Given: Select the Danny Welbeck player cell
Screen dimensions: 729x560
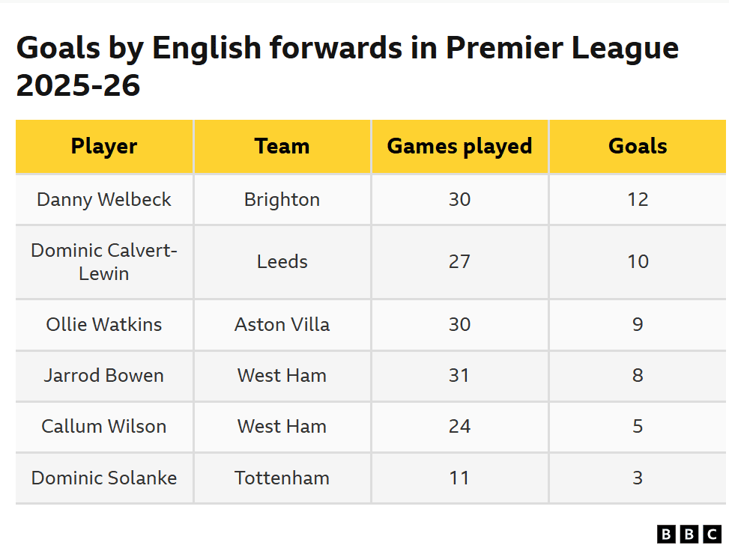Looking at the screenshot, I should tap(104, 199).
